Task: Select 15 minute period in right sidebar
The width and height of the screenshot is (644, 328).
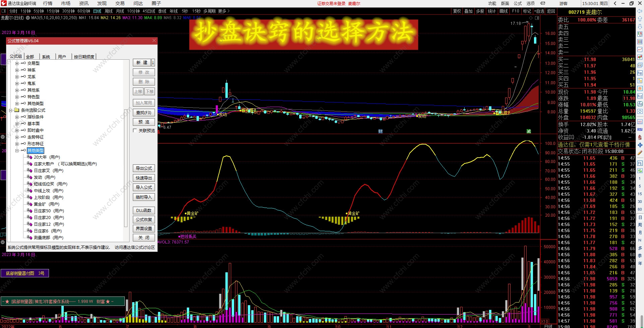Action: [640, 194]
